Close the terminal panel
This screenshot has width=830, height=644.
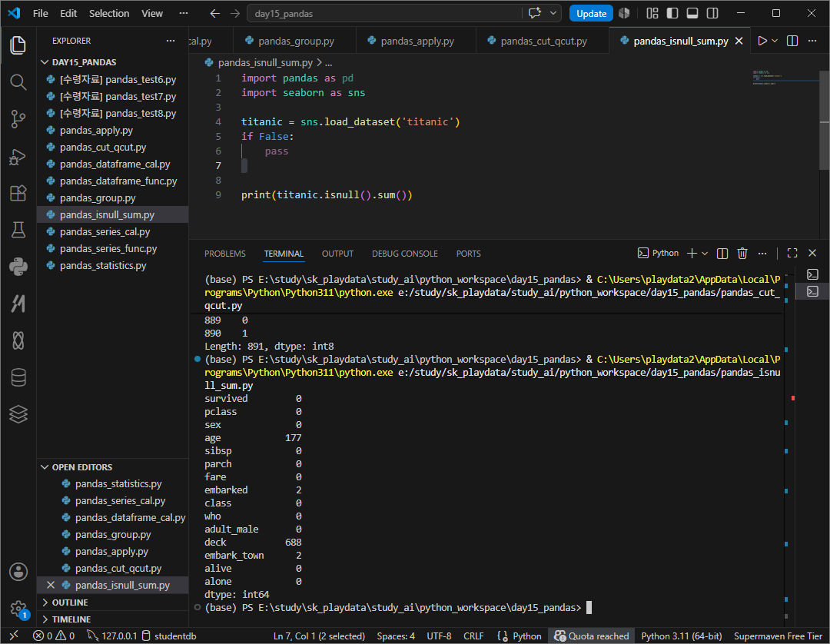tap(812, 254)
